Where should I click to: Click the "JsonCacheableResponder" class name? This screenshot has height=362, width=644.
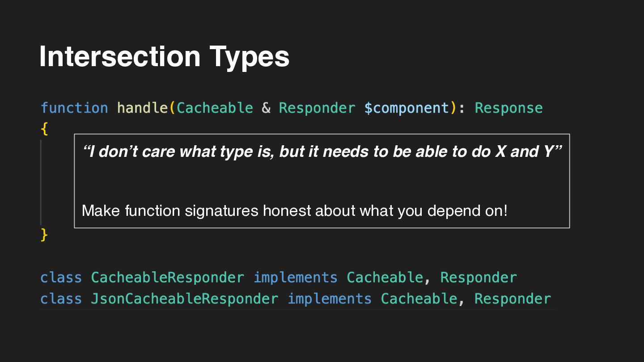[184, 299]
